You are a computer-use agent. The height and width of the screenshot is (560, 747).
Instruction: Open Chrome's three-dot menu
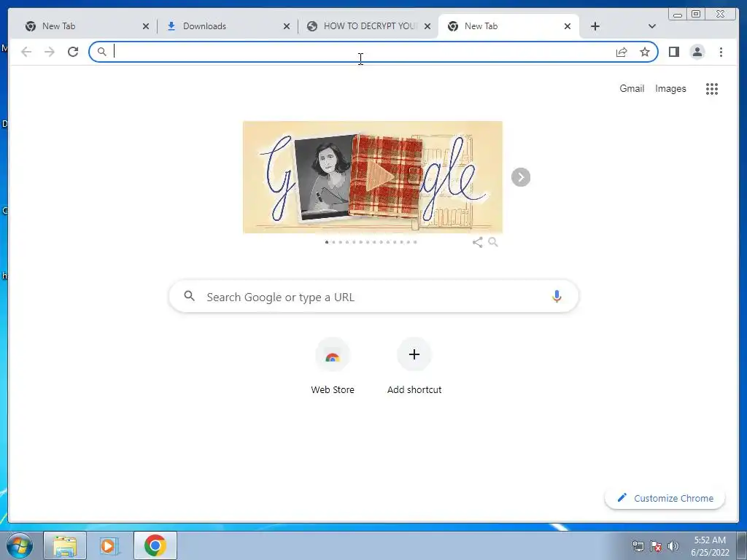coord(721,52)
